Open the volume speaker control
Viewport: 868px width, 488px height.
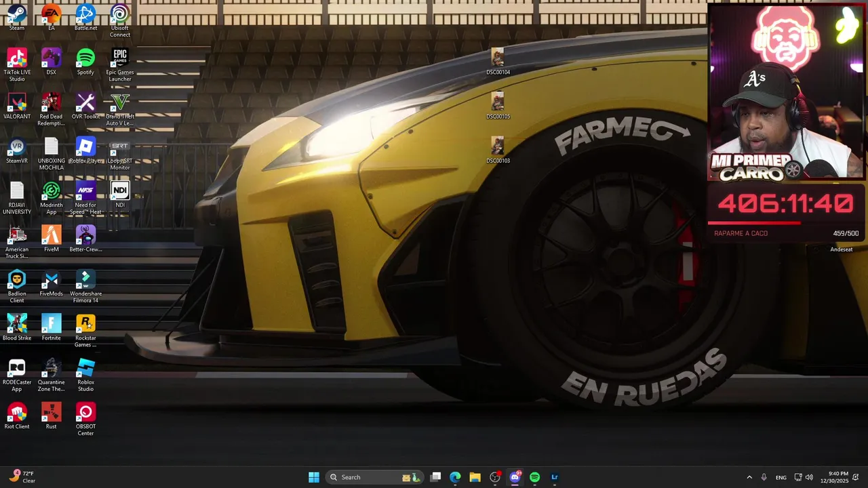809,477
